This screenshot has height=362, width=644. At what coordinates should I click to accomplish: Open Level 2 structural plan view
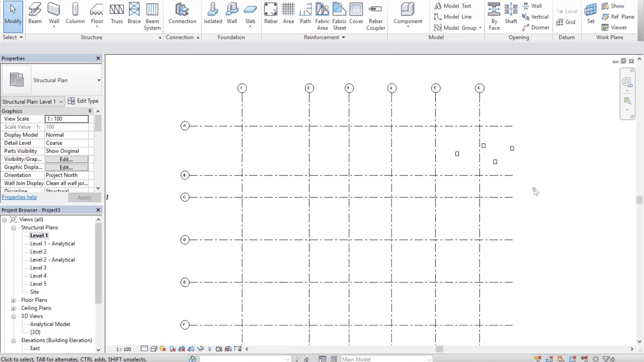tap(38, 252)
